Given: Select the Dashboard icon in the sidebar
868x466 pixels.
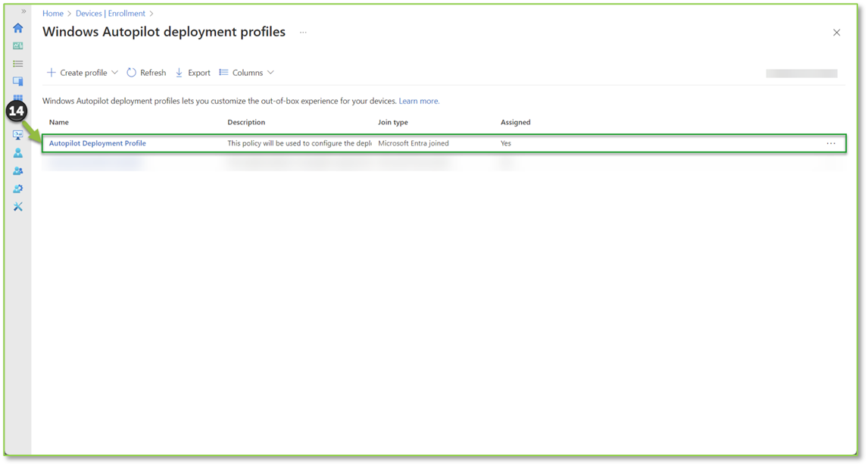Looking at the screenshot, I should coord(17,45).
